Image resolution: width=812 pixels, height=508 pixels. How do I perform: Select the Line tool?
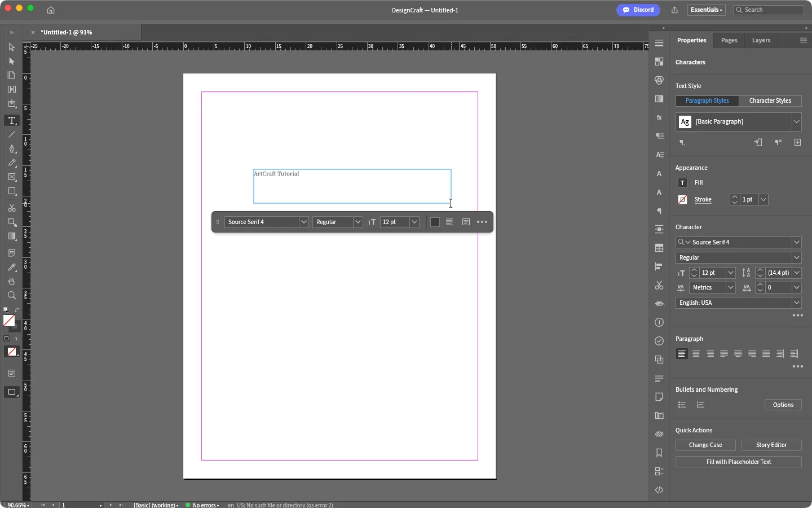12,135
